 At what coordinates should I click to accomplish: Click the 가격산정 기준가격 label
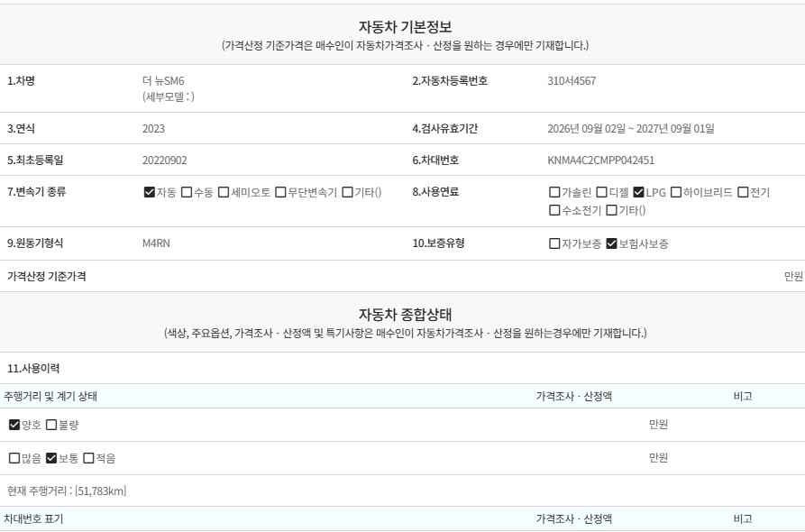47,276
